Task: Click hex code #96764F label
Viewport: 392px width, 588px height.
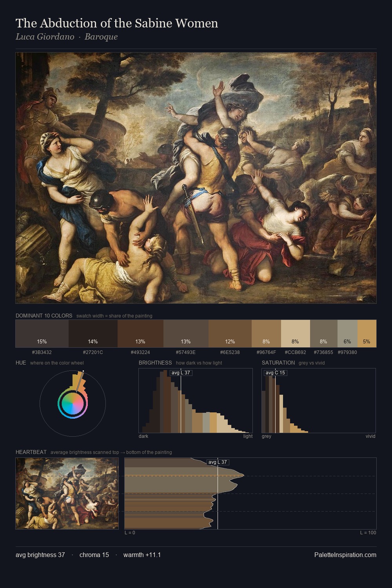Action: point(266,352)
